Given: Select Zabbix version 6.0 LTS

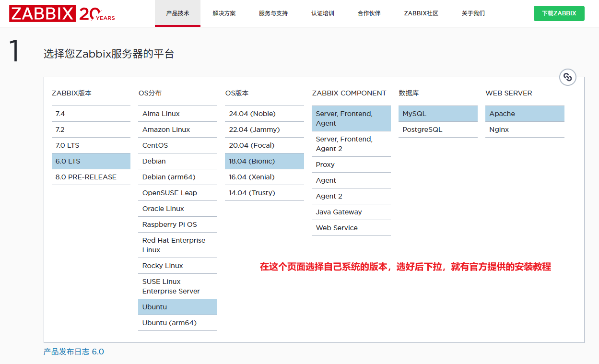Looking at the screenshot, I should 91,161.
